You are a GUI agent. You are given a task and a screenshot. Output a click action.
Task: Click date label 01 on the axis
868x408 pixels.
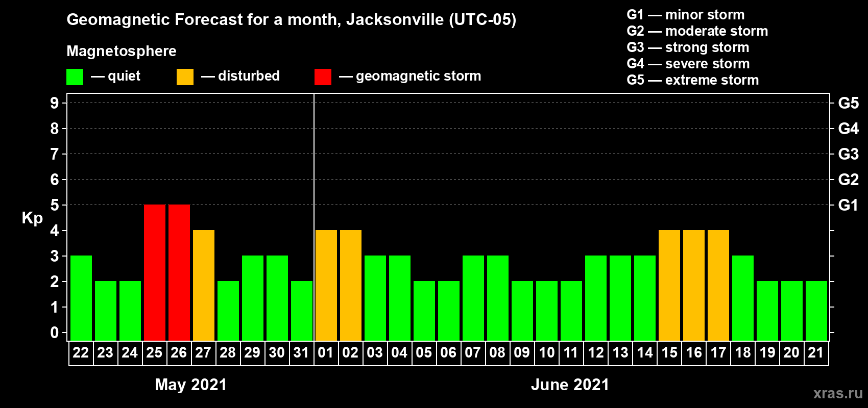(326, 353)
